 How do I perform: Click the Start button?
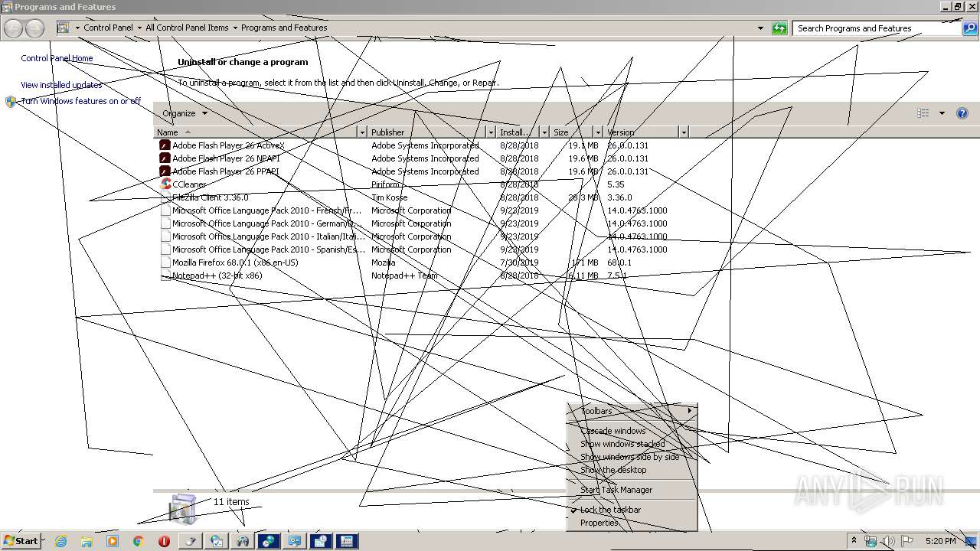(21, 541)
